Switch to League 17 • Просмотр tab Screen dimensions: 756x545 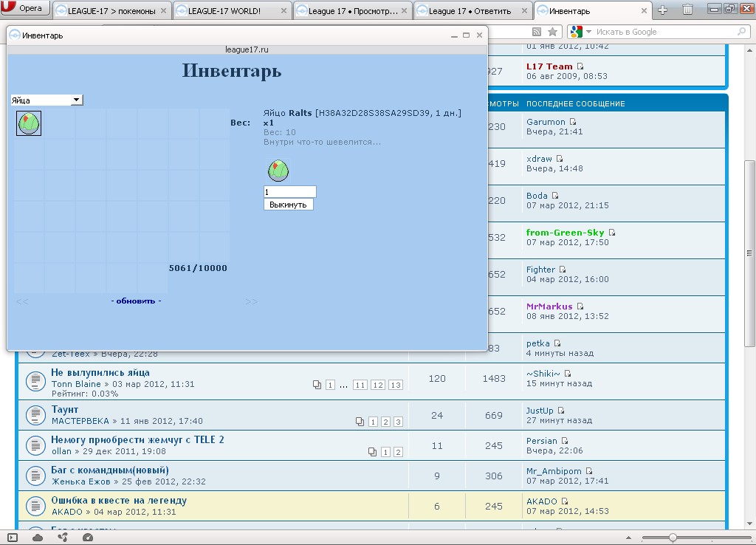tap(352, 10)
